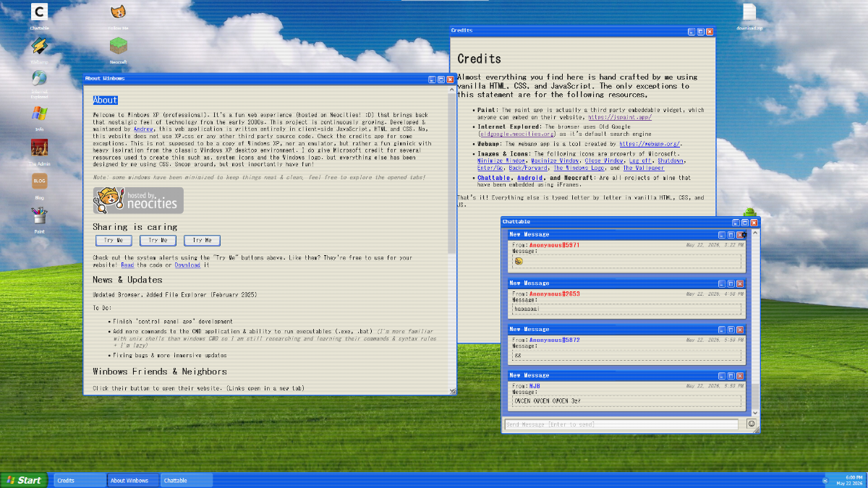The height and width of the screenshot is (488, 868).
Task: Follow the Andrew link in About
Action: 144,129
